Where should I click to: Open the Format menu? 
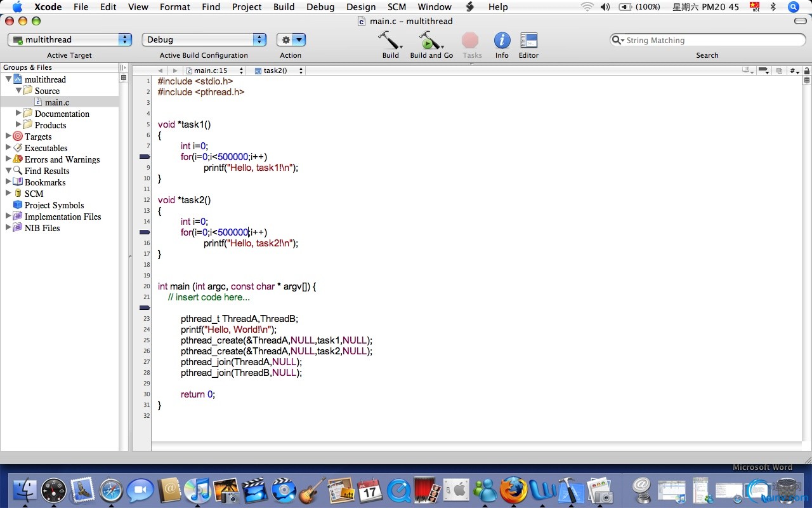(175, 7)
